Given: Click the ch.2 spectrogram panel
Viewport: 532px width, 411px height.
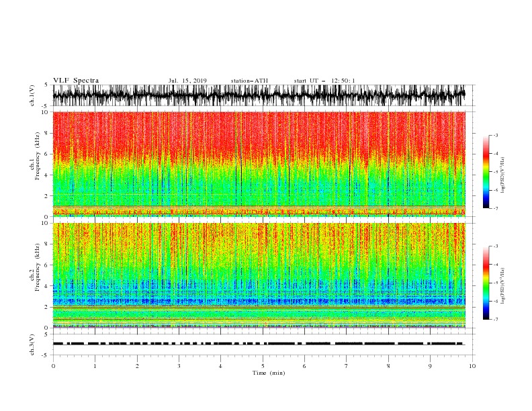Looking at the screenshot, I should coord(259,275).
